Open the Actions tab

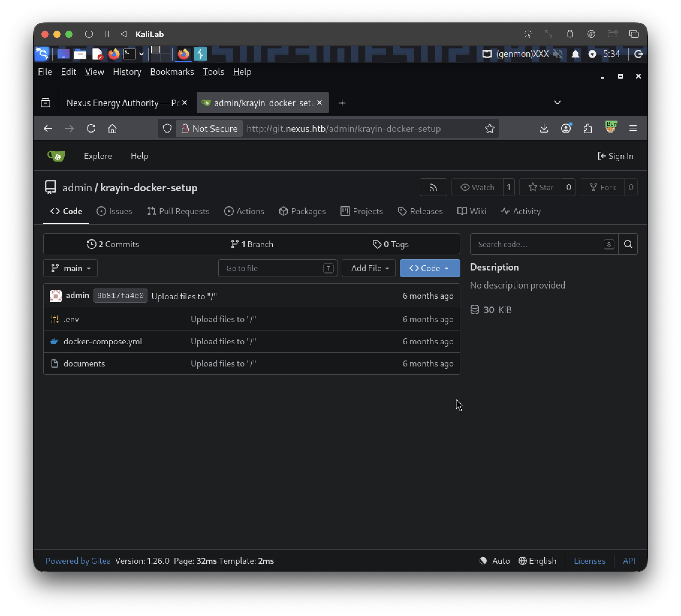[x=244, y=211]
